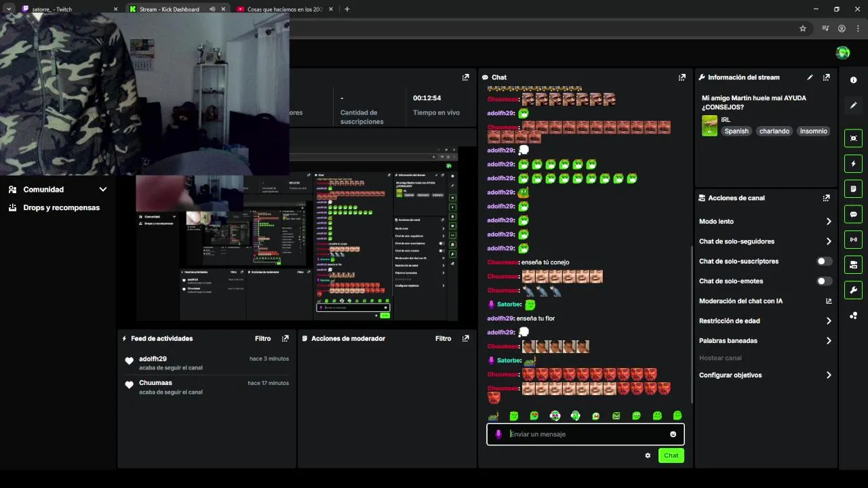Click in the Enviar un mensaje field
Image resolution: width=868 pixels, height=488 pixels.
tap(587, 434)
